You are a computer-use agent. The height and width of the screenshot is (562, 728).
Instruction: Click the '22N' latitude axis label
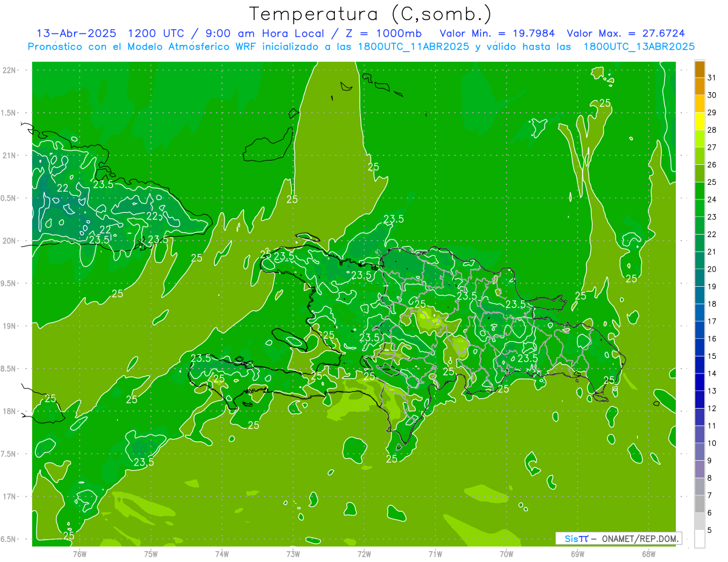pos(10,70)
